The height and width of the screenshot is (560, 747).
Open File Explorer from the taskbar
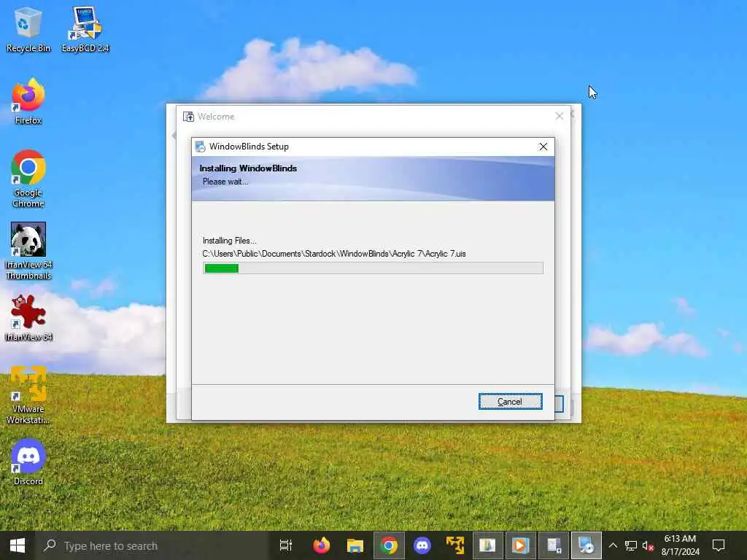[x=355, y=545]
